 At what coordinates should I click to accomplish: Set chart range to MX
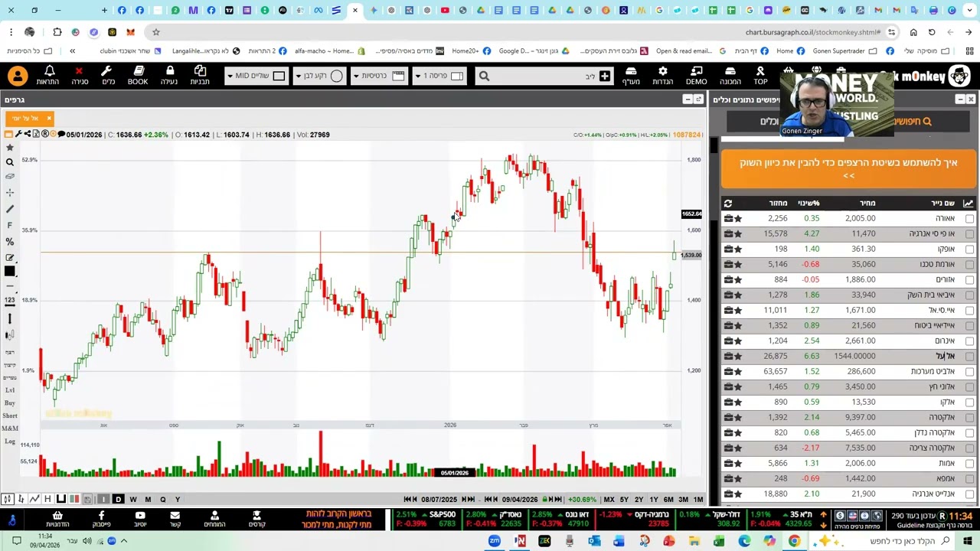pos(609,500)
